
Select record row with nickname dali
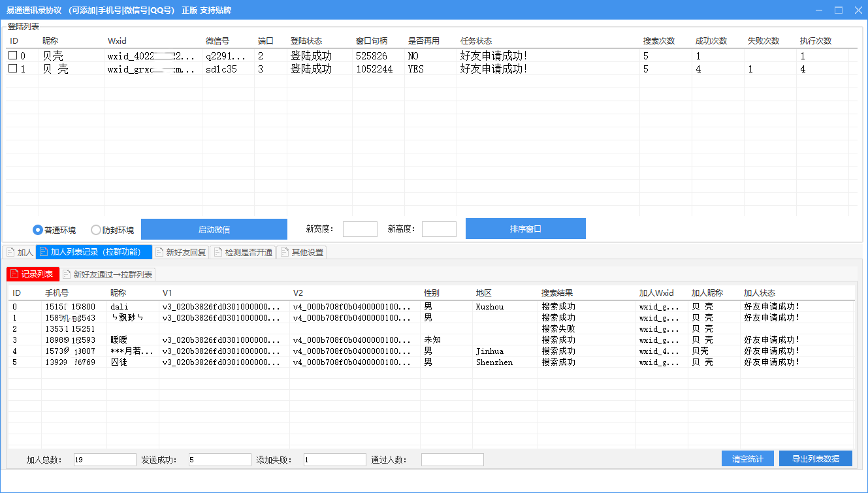point(431,306)
